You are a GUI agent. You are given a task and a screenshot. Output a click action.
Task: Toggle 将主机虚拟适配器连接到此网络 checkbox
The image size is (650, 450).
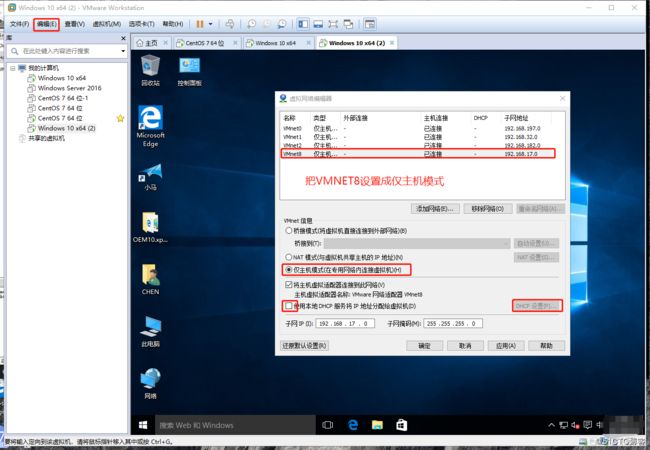(289, 285)
